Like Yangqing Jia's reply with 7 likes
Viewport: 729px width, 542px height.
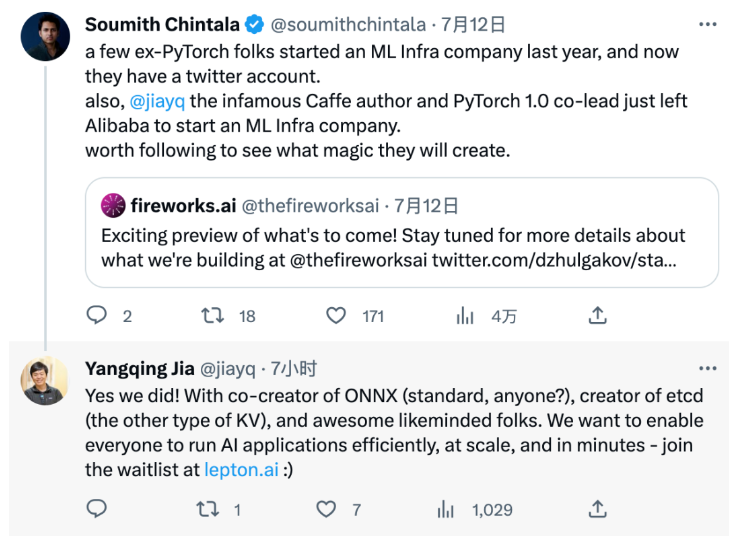[326, 509]
